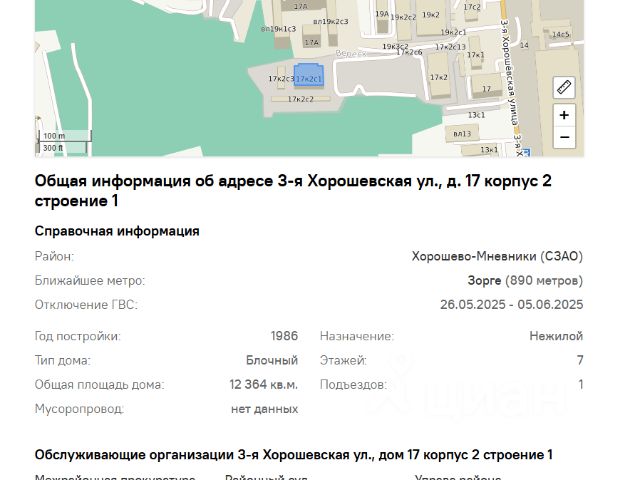The height and width of the screenshot is (480, 640).
Task: Click building 19к2 on the map
Action: click(x=431, y=15)
